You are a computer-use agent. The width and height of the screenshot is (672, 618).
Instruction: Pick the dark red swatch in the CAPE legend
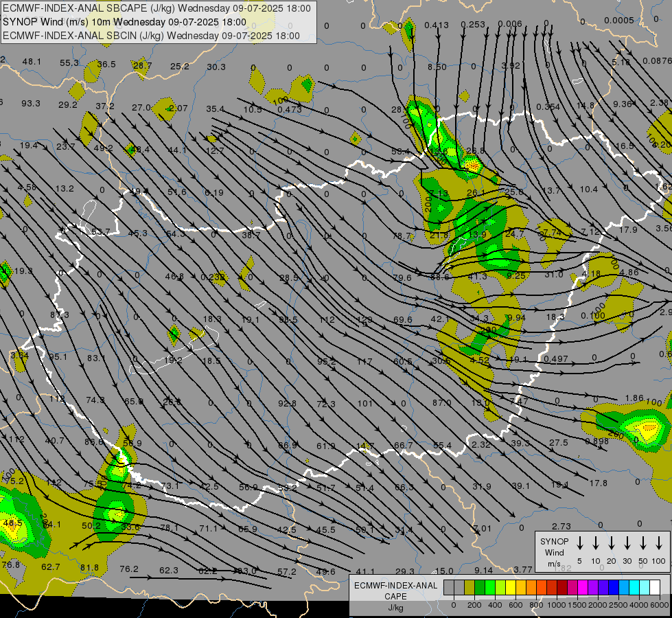(562, 587)
